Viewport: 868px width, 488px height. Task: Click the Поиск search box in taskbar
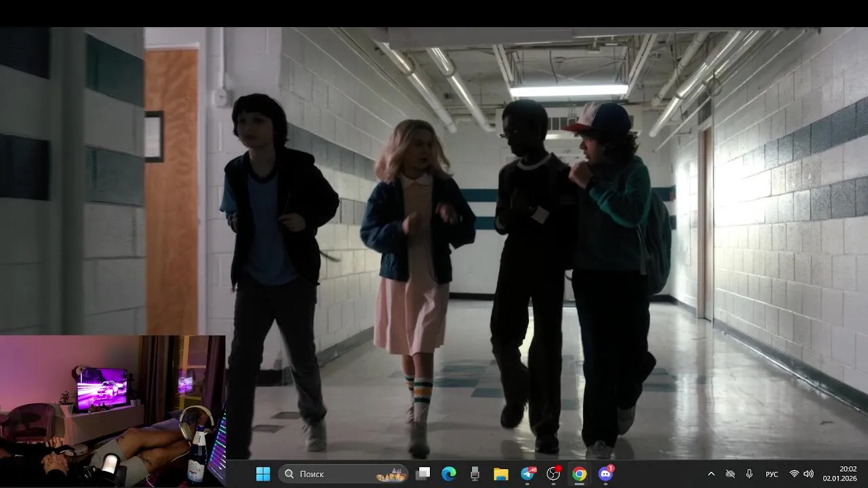pos(344,474)
